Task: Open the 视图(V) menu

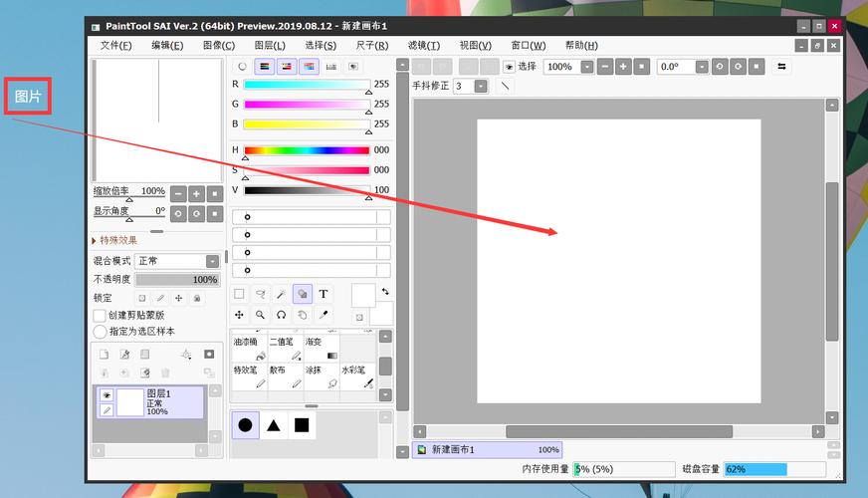Action: click(475, 46)
